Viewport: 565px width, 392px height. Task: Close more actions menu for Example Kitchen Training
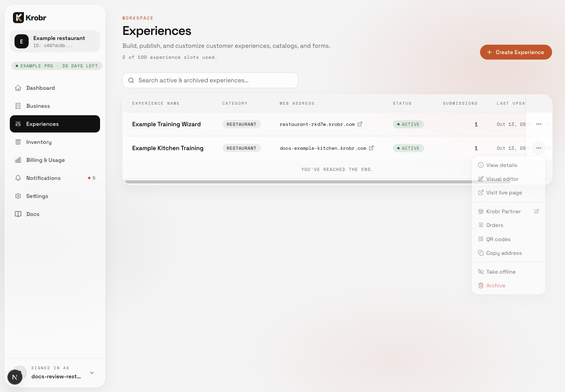[x=539, y=148]
